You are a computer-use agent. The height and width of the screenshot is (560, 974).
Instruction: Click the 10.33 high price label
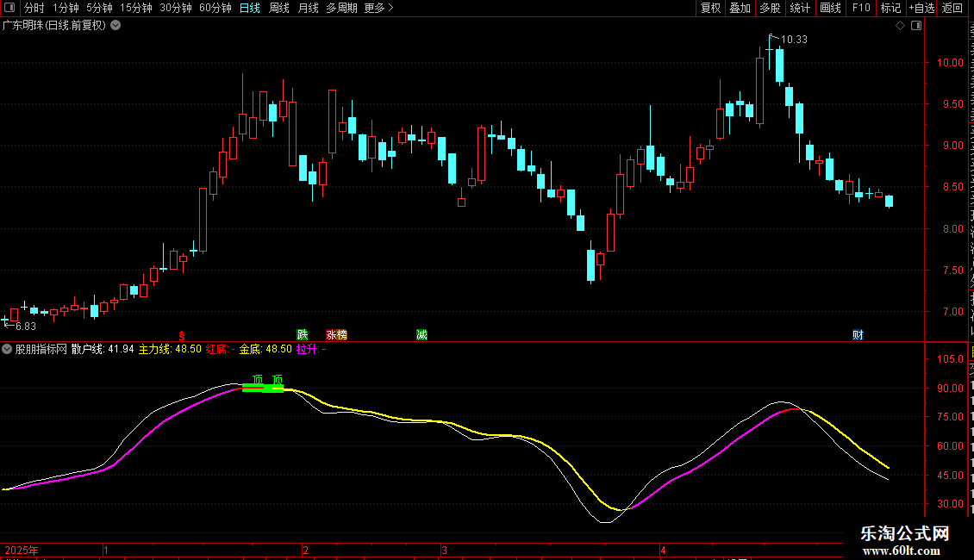click(794, 39)
